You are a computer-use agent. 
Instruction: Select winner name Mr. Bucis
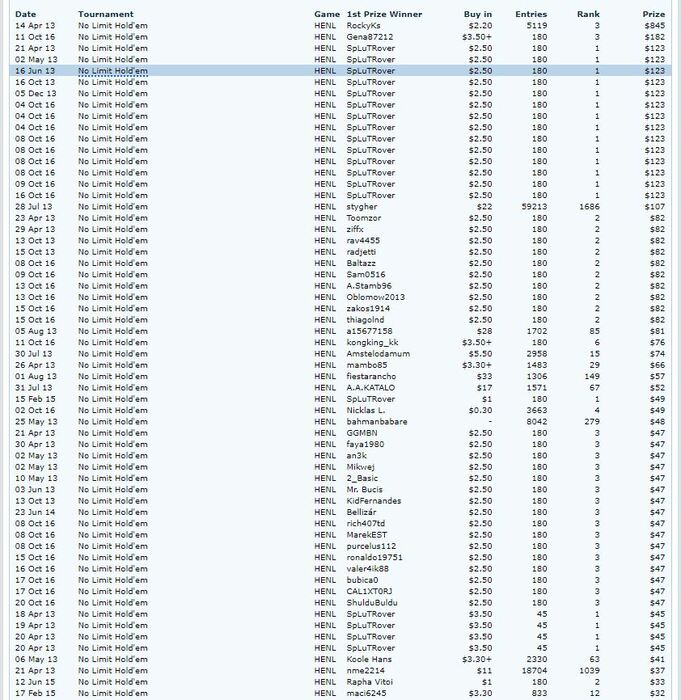coord(364,490)
